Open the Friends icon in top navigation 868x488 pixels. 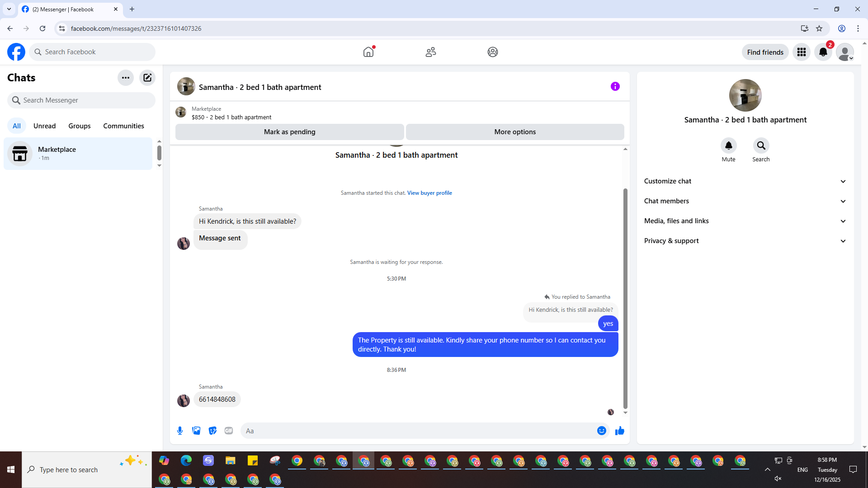point(431,52)
